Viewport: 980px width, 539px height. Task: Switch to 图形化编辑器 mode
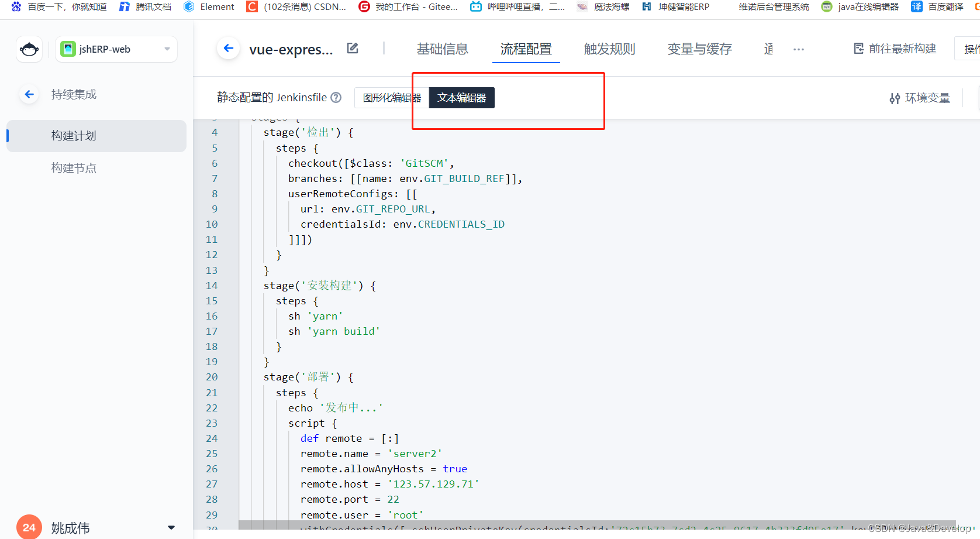click(x=392, y=98)
